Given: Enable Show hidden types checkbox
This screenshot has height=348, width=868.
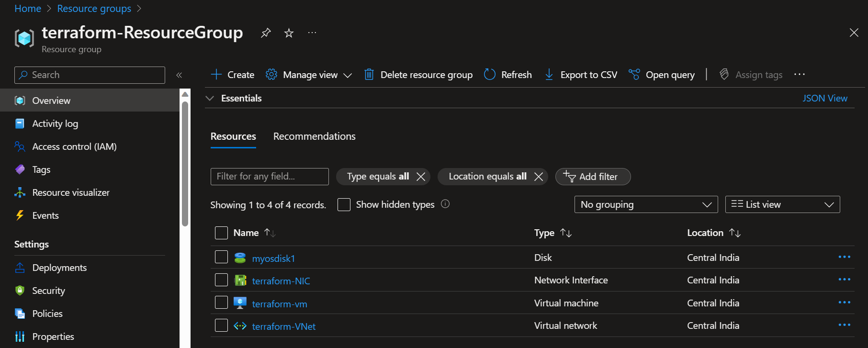Looking at the screenshot, I should [344, 205].
